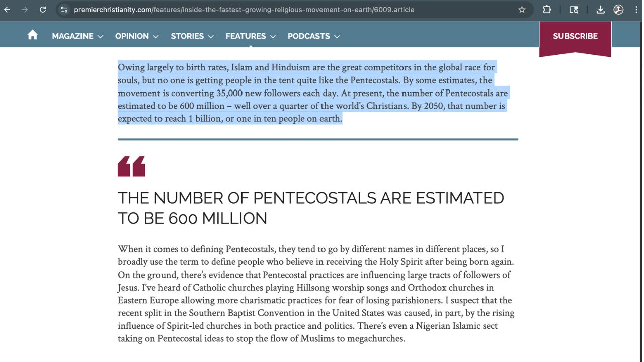Click the media/tab search icon in toolbar
Screen dimensions: 644x362
point(574,10)
